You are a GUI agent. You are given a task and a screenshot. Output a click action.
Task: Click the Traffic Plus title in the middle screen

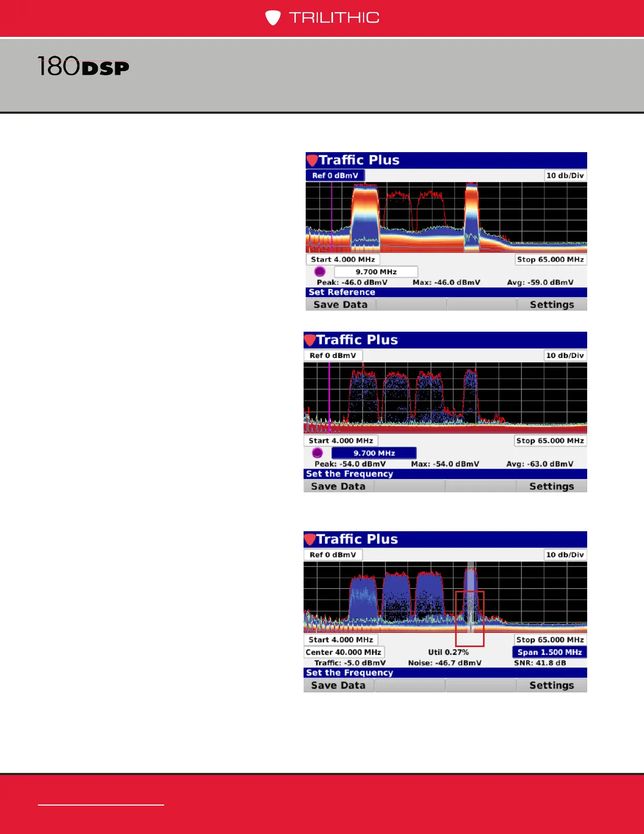pos(357,340)
